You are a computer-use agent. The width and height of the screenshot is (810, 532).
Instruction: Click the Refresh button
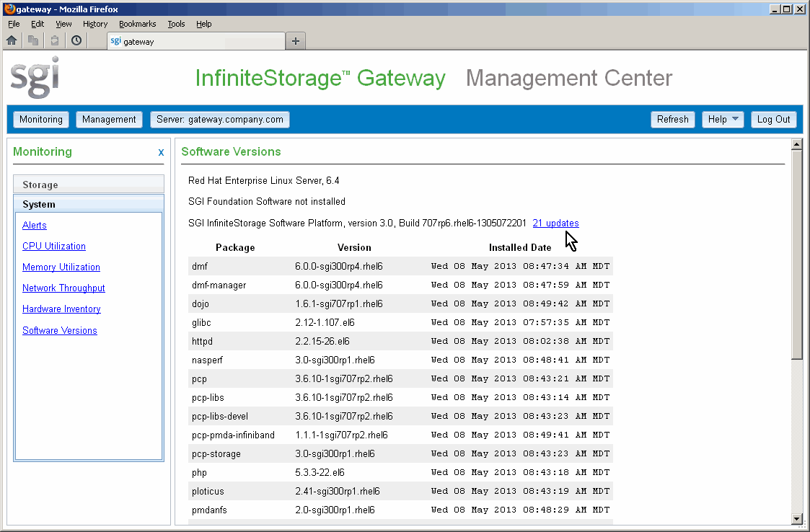[x=672, y=120]
